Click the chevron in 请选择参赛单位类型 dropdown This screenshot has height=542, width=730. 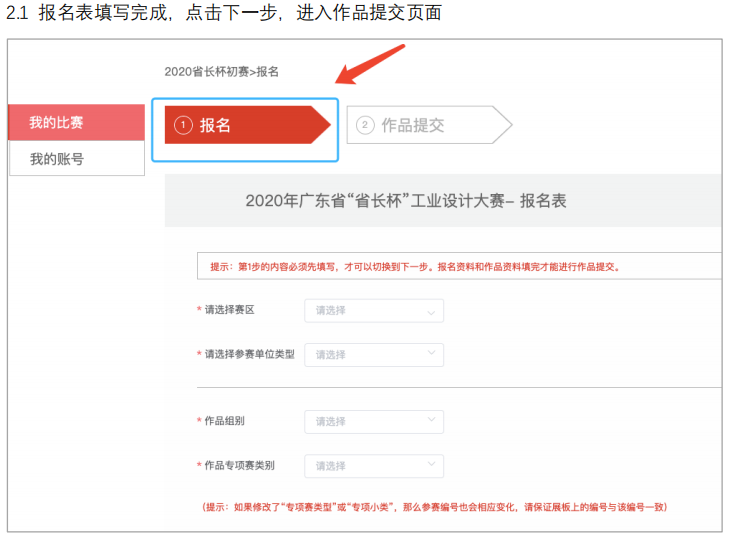(431, 352)
